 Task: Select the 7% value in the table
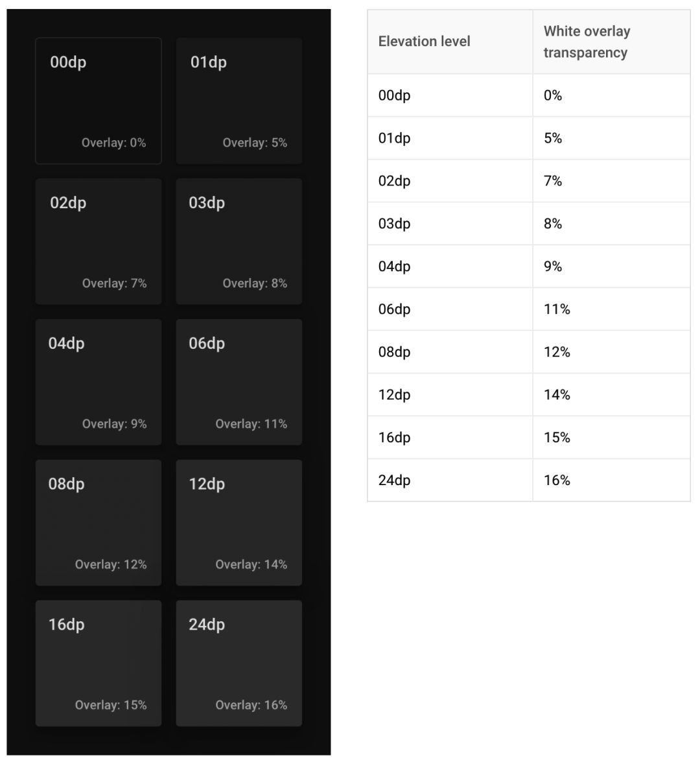[x=553, y=181]
